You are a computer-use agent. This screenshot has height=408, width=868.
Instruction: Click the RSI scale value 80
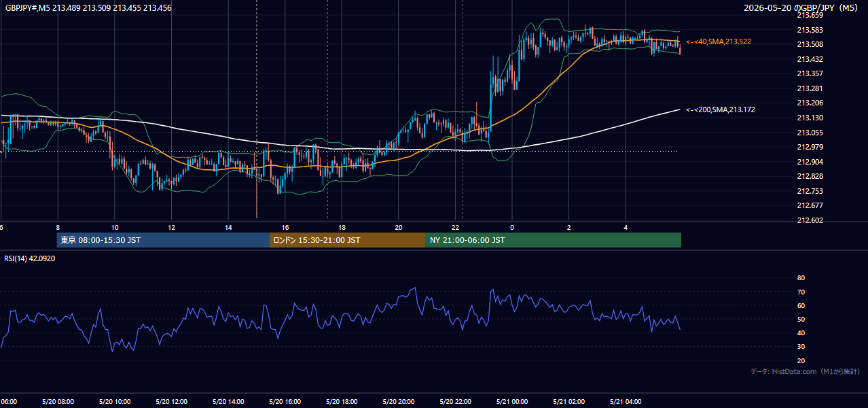point(801,278)
